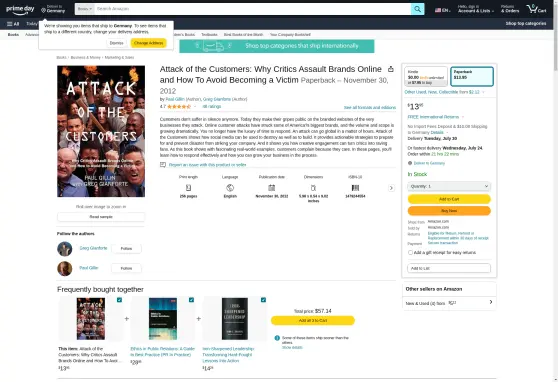Select the Kindle format tab
The height and width of the screenshot is (382, 558).
[x=426, y=76]
